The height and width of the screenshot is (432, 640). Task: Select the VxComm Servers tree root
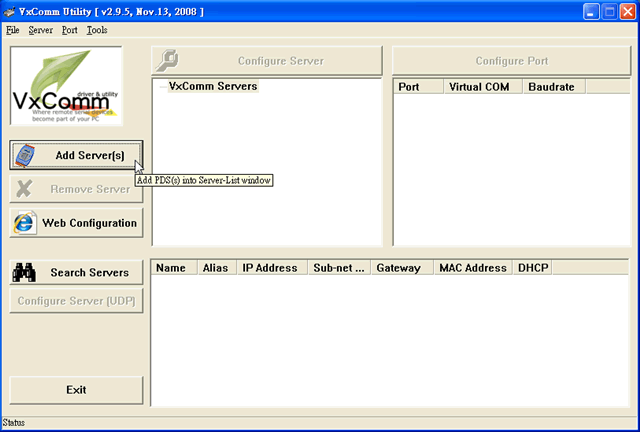pyautogui.click(x=213, y=87)
